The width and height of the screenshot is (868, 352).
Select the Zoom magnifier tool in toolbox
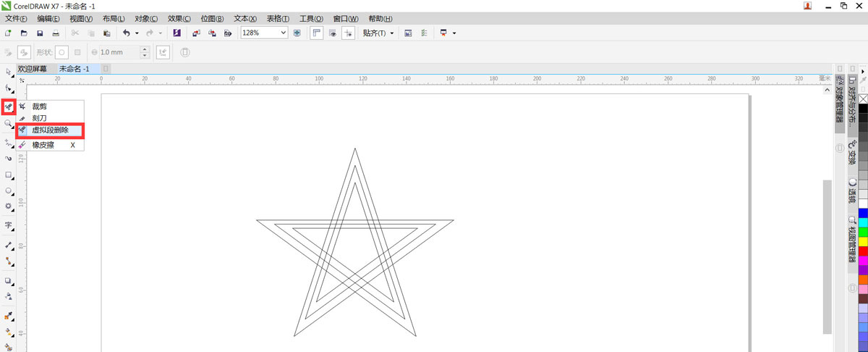pos(8,123)
